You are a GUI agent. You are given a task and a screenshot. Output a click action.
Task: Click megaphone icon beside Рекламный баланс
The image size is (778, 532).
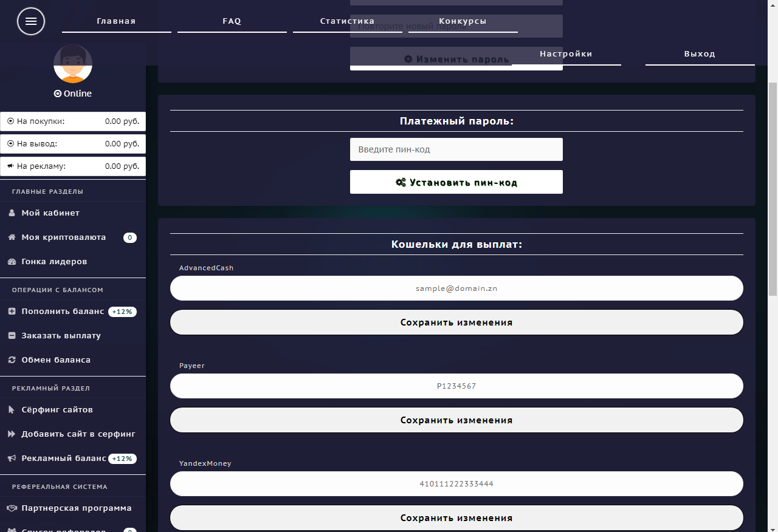pyautogui.click(x=12, y=459)
